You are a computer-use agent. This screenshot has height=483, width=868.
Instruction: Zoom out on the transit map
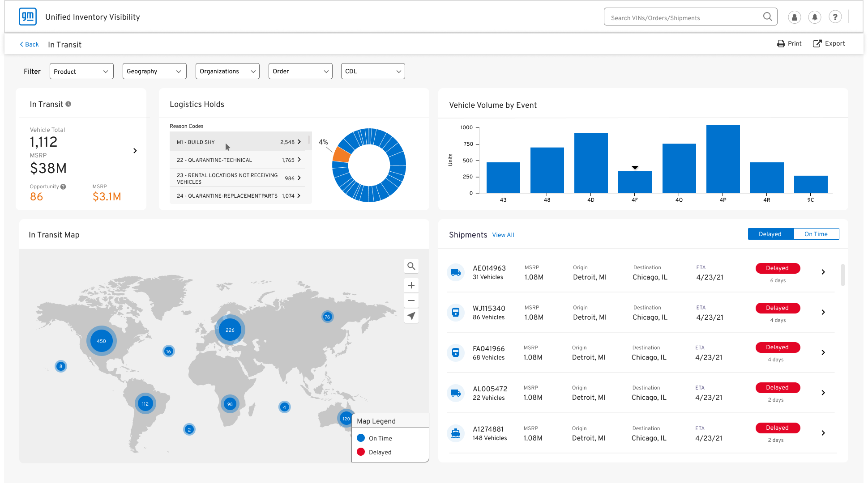[411, 301]
